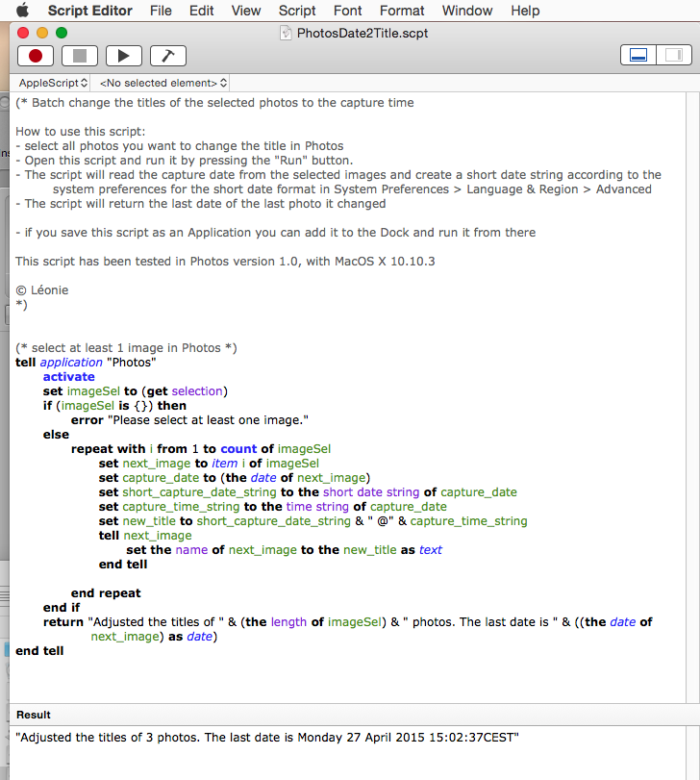Click the tested in Photos version comment
Viewport: 700px width, 780px height.
coord(225,262)
